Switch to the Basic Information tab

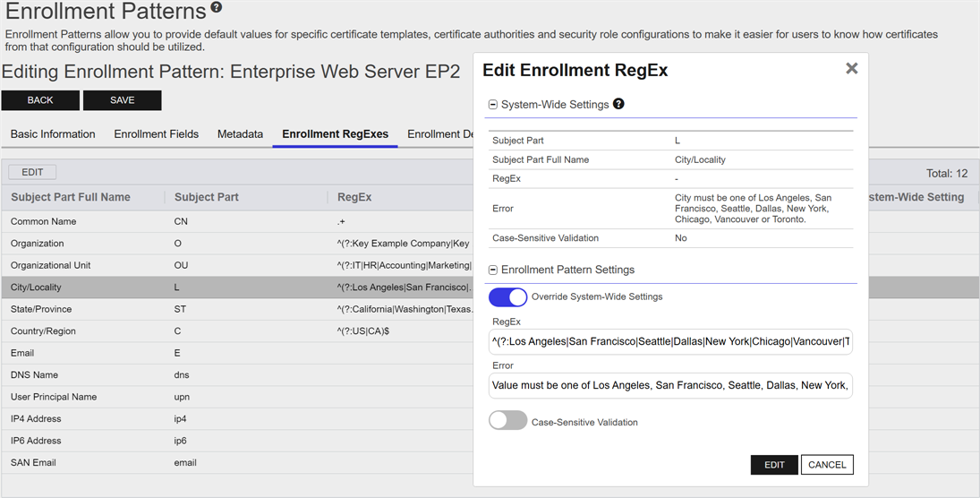[53, 134]
